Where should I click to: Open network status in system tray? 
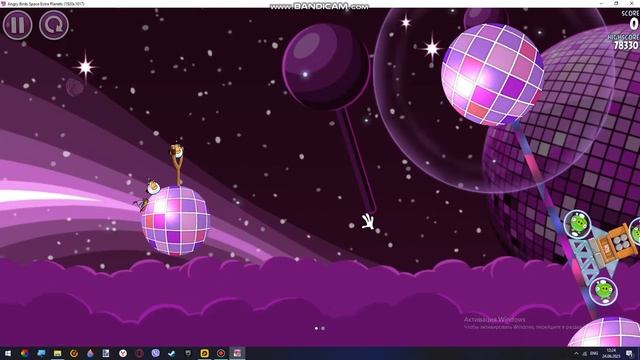(x=585, y=353)
